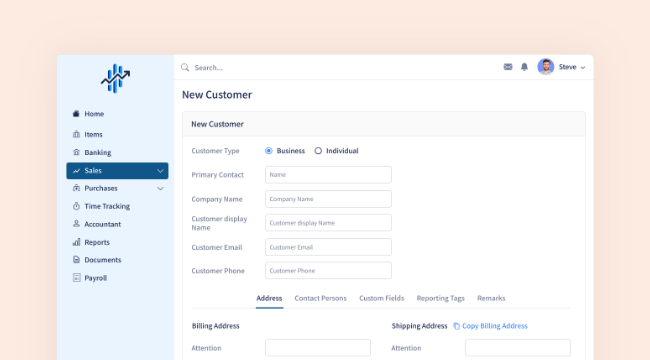Open the Steve user dropdown arrow

[582, 67]
